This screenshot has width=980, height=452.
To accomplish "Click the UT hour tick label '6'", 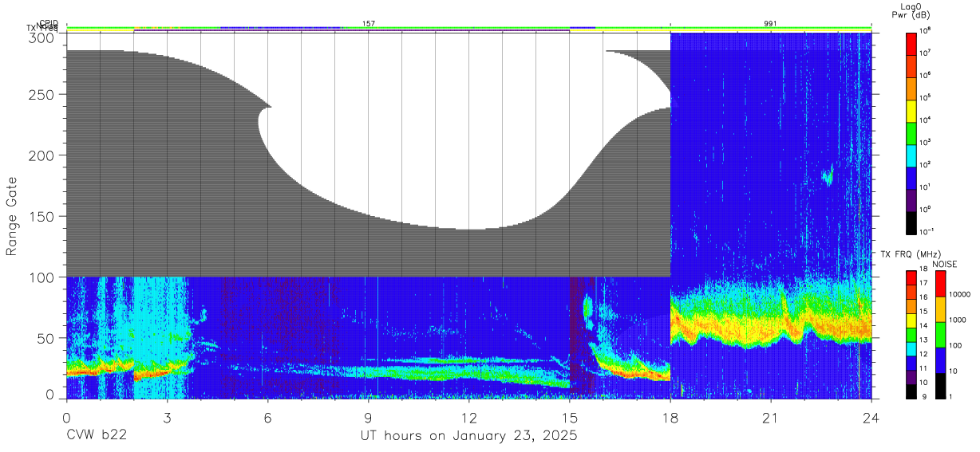I will click(267, 418).
